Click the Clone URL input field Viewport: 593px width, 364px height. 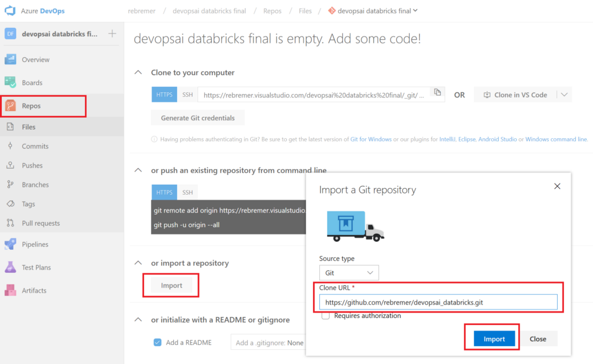(x=438, y=302)
